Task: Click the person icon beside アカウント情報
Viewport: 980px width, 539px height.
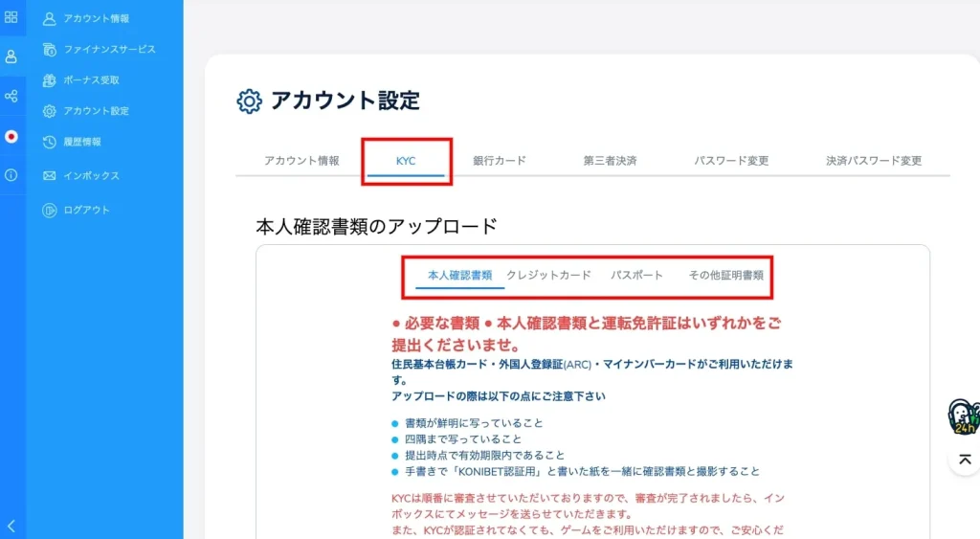Action: click(50, 19)
